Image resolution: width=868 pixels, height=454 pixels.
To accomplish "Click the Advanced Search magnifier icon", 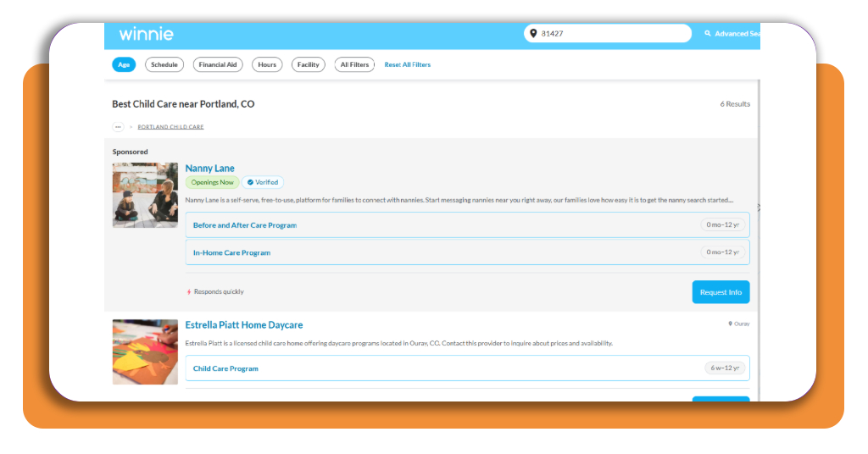I will [708, 33].
